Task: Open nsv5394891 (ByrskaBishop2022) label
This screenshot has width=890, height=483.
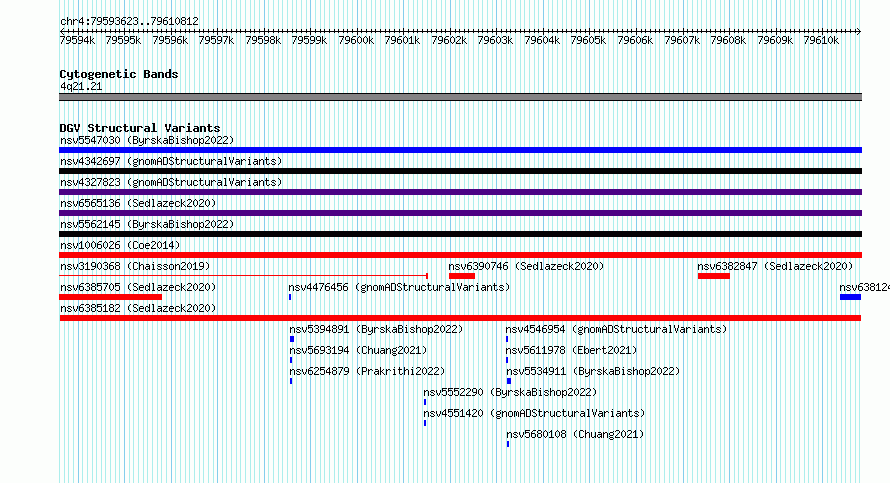Action: [x=376, y=329]
